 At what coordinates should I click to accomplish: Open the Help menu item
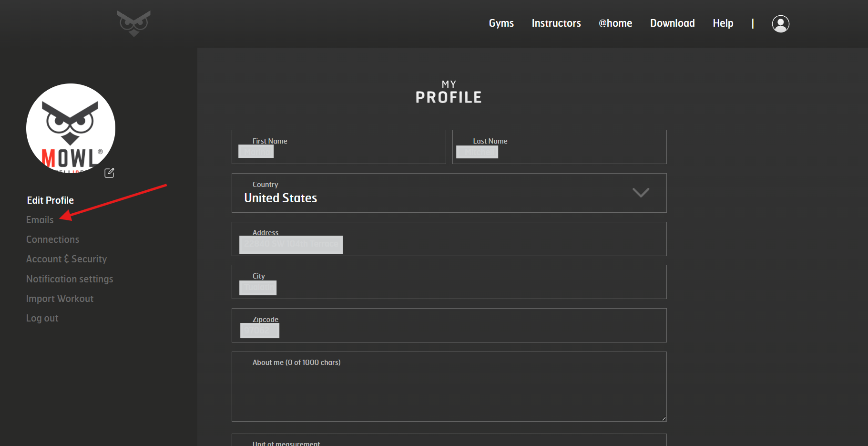pyautogui.click(x=723, y=23)
